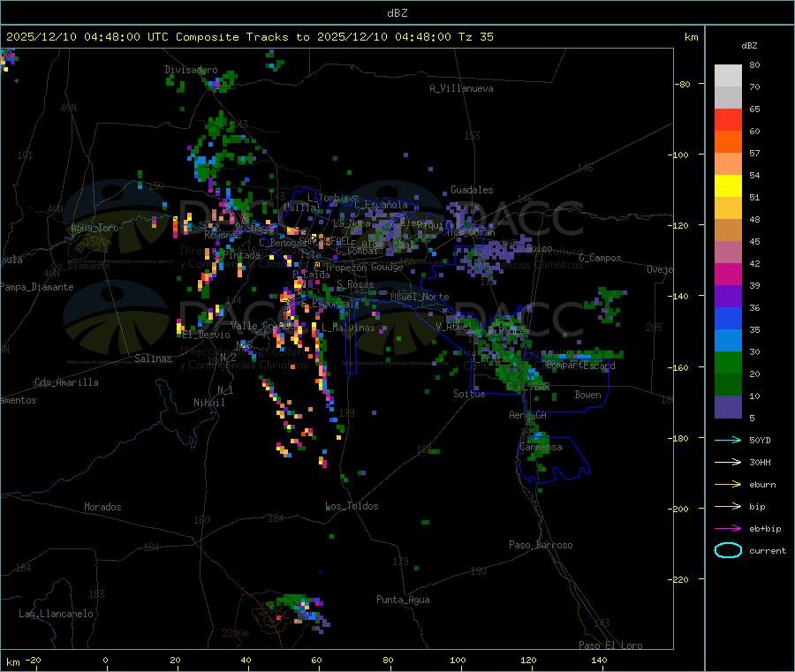Click the A_Villanueva map label
795x672 pixels.
tap(461, 88)
